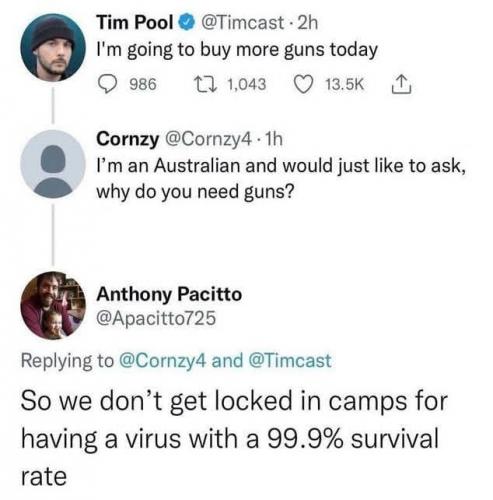Image resolution: width=493 pixels, height=500 pixels.
Task: Open Anthony Pacitto's profile photo
Action: (53, 305)
